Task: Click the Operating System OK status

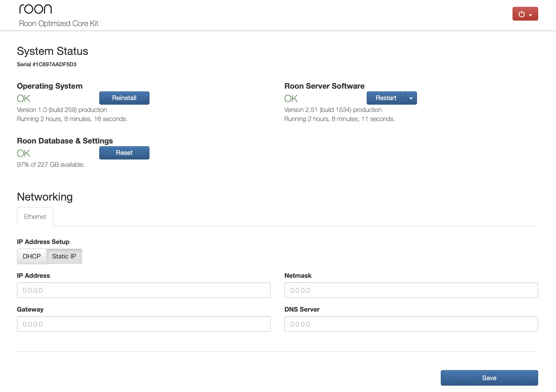Action: coord(24,98)
